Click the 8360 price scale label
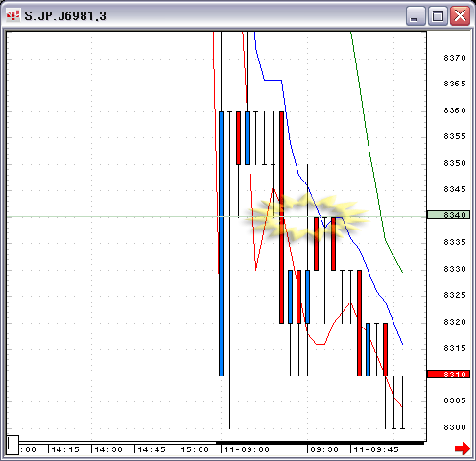The width and height of the screenshot is (476, 461). coord(455,110)
